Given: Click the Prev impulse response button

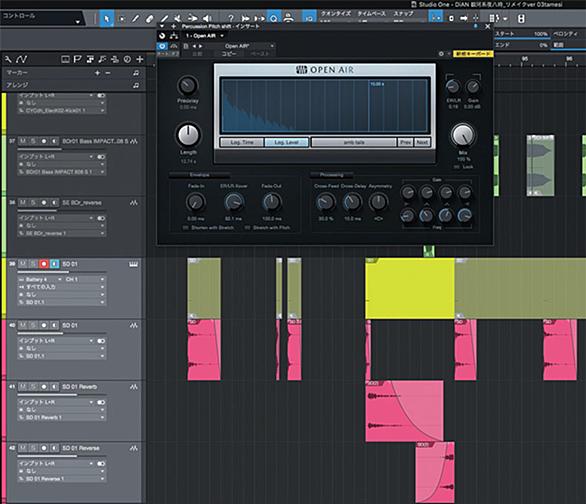Looking at the screenshot, I should (405, 142).
